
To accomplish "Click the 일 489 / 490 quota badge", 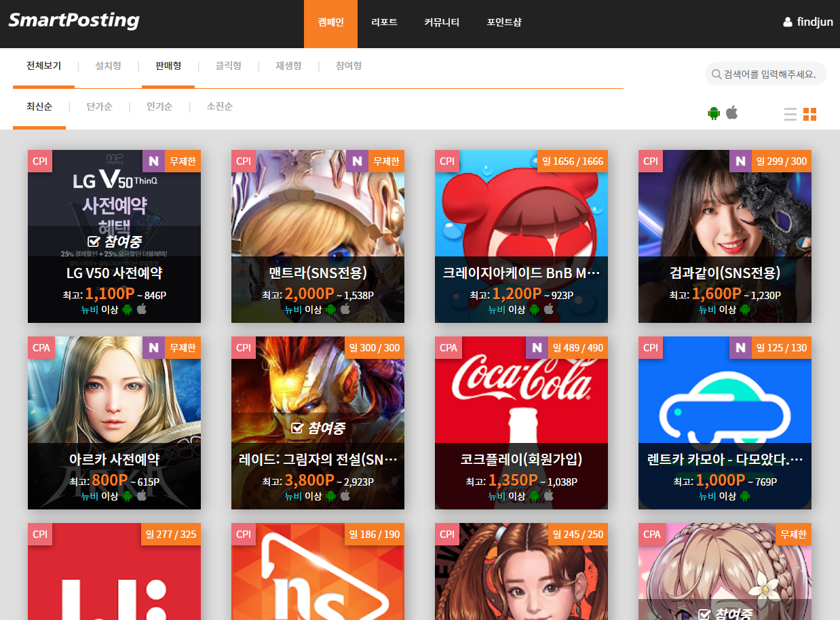I will coord(578,348).
